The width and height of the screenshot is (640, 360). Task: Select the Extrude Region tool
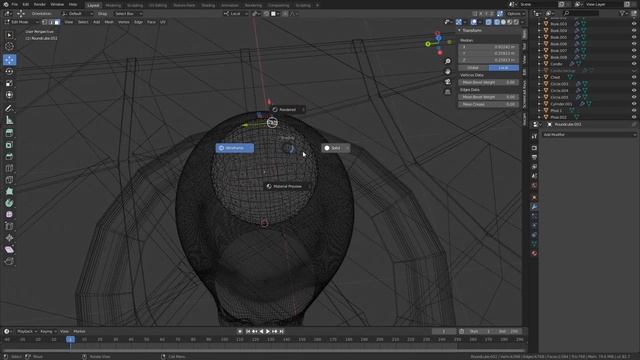(9, 133)
